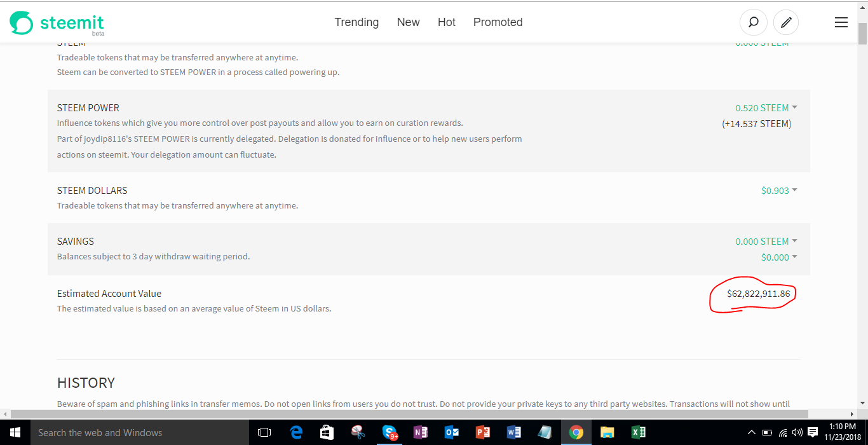Click the (+14.537 STEEM) delegation amount
The image size is (868, 445).
pyautogui.click(x=756, y=124)
